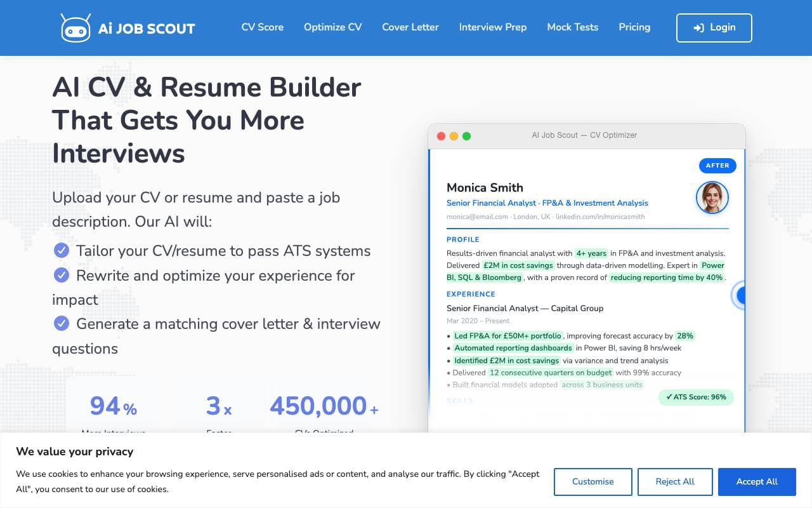
Task: Click the ATS Score: 96% badge
Action: 696,398
